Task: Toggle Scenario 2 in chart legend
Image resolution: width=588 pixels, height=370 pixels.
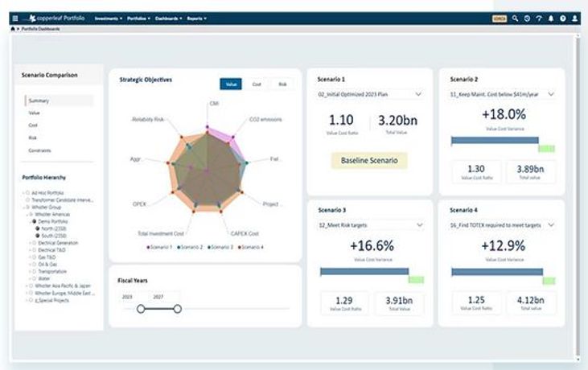Action: pyautogui.click(x=190, y=247)
